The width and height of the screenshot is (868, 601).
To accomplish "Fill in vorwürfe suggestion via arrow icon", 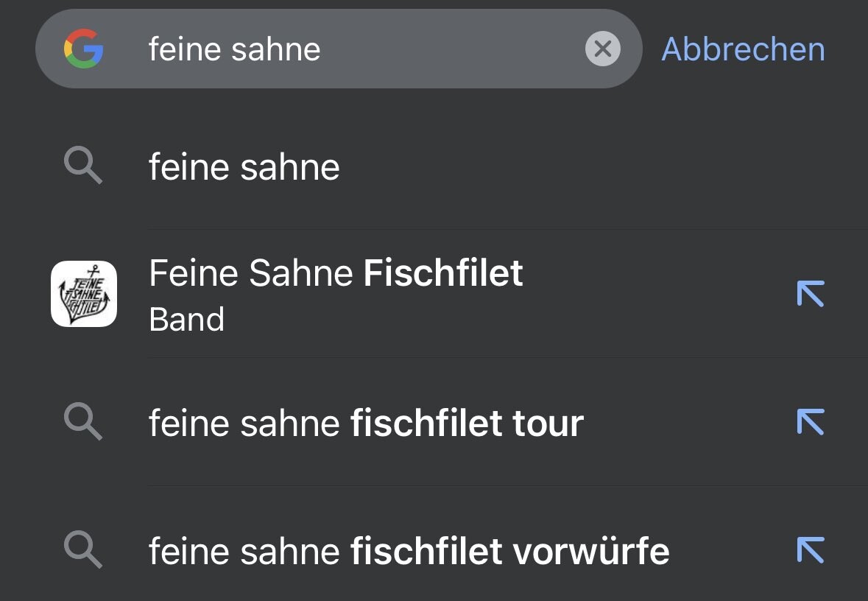I will (x=810, y=551).
